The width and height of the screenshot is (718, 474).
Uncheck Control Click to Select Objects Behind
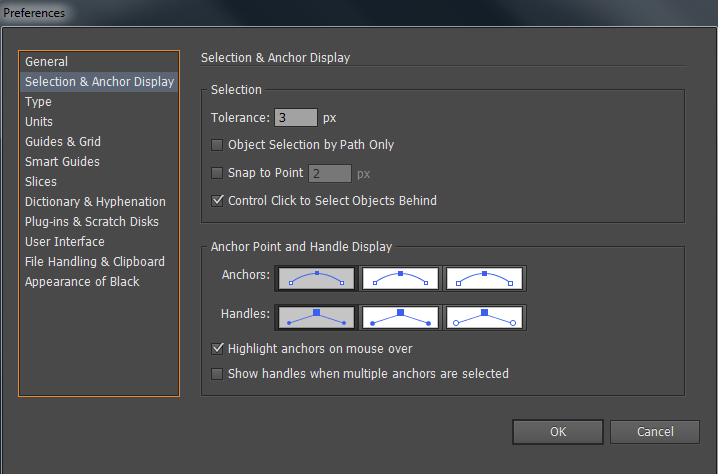218,201
